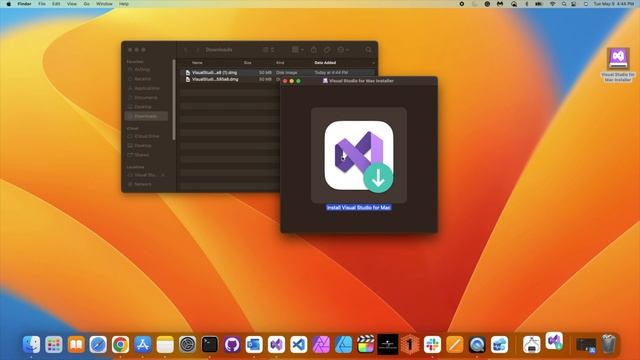Open the Trash in the Dock
Viewport: 640px width, 360px height.
[608, 344]
